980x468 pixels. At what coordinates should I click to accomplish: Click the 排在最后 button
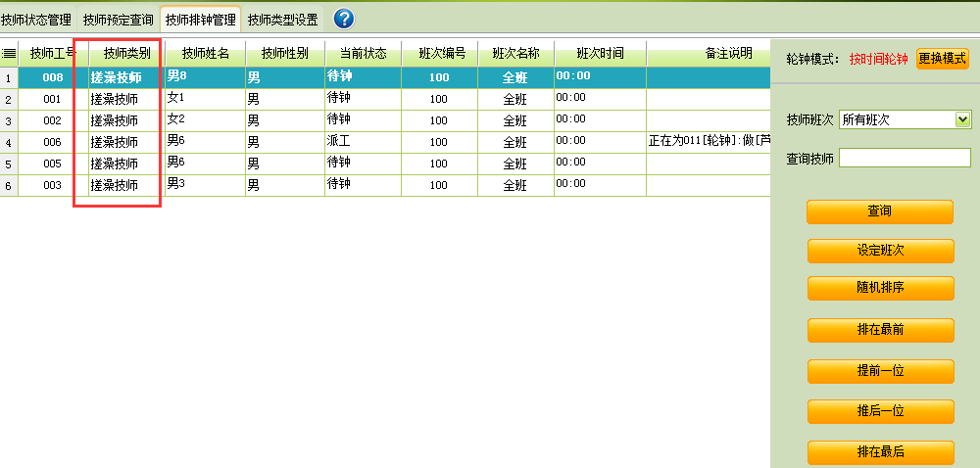[x=880, y=452]
